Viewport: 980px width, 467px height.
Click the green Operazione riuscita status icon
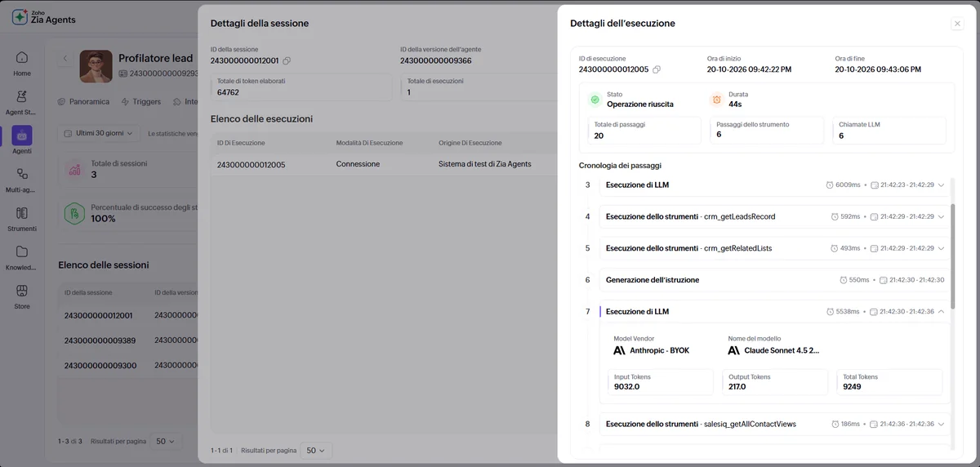(x=595, y=100)
